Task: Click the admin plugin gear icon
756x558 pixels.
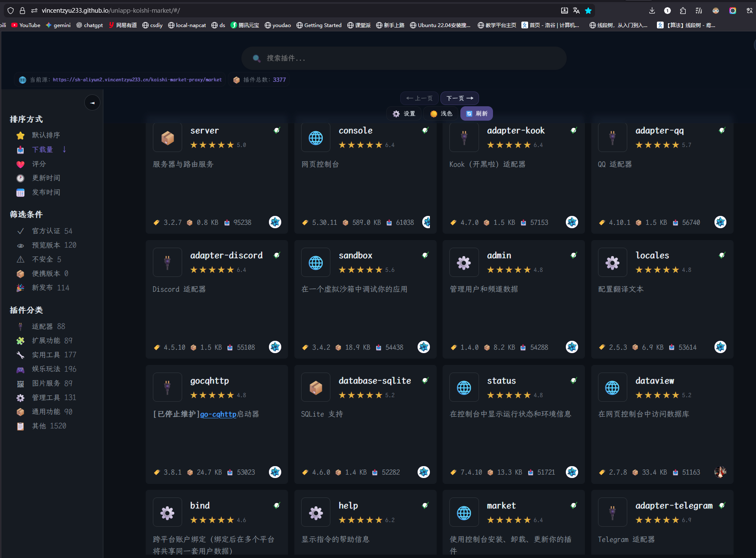Action: 464,262
